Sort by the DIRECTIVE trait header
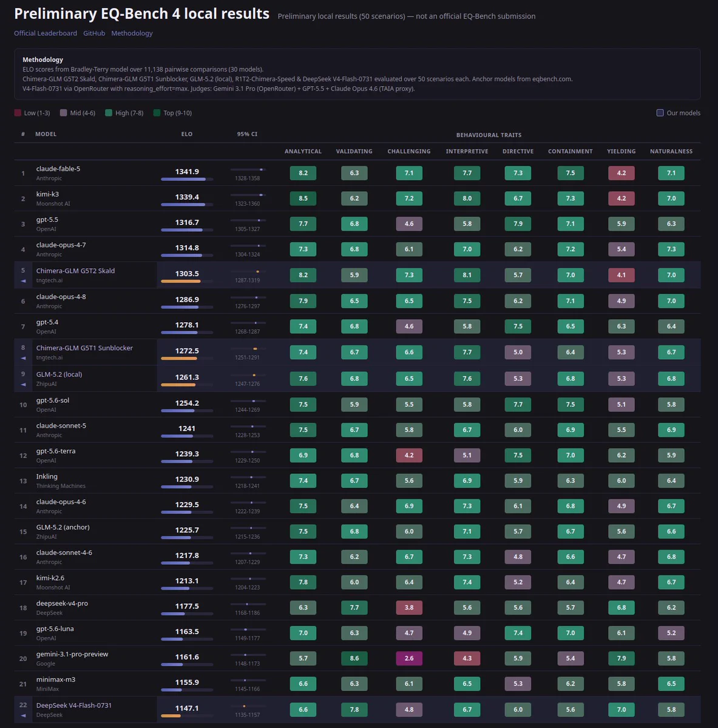The width and height of the screenshot is (718, 728). (x=518, y=152)
